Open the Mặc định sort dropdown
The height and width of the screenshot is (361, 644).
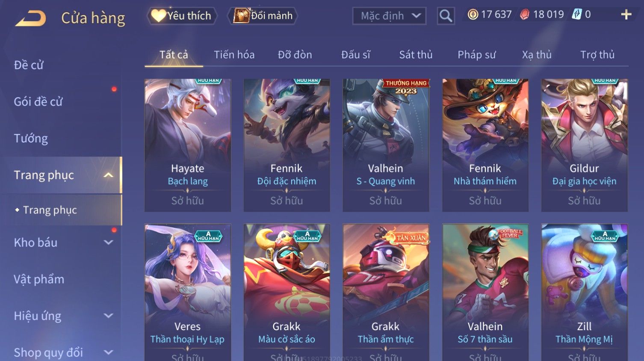tap(389, 16)
